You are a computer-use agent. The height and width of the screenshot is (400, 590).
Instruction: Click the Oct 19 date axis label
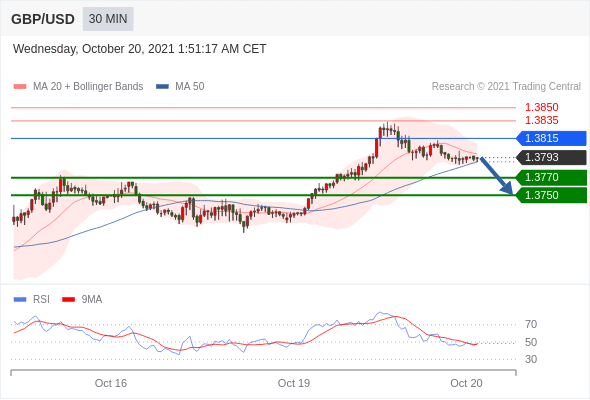[x=293, y=383]
